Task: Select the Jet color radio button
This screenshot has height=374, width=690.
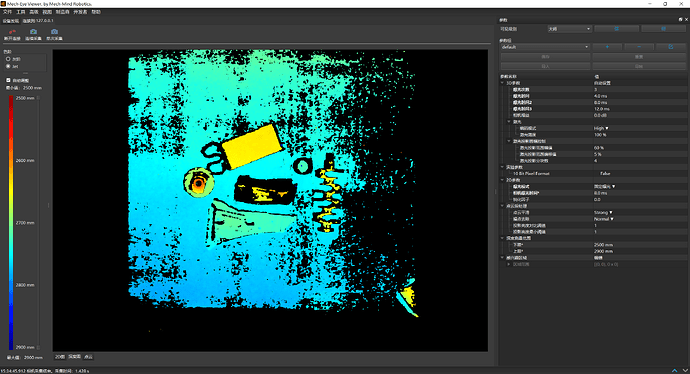Action: tap(8, 66)
